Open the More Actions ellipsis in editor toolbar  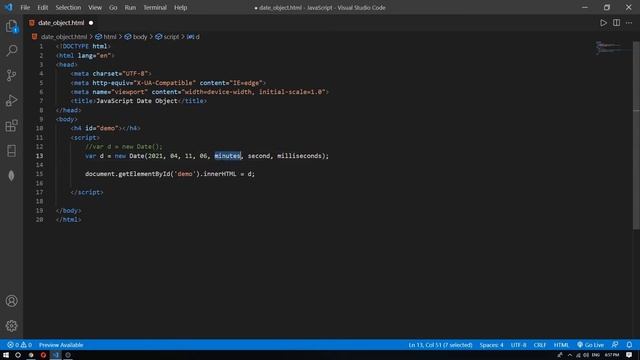coord(629,23)
